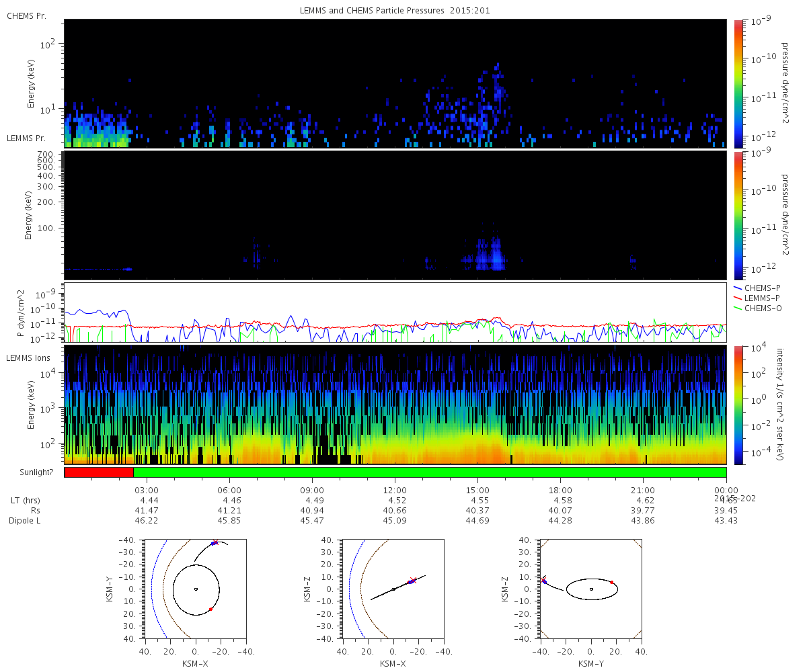Click the KSM-X versus KSM-Y orbit plot
807x672 pixels.
coord(196,589)
